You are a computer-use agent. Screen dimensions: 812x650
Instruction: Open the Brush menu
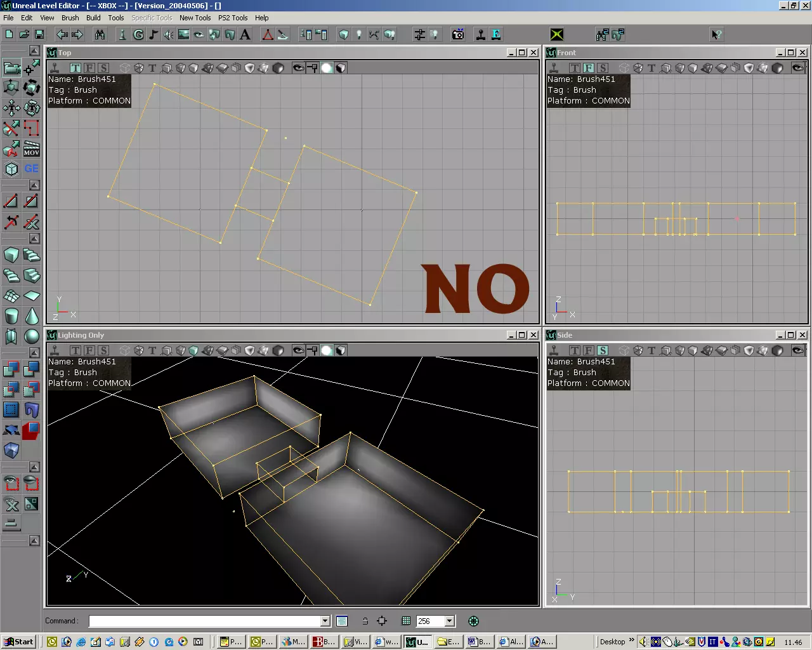[70, 18]
